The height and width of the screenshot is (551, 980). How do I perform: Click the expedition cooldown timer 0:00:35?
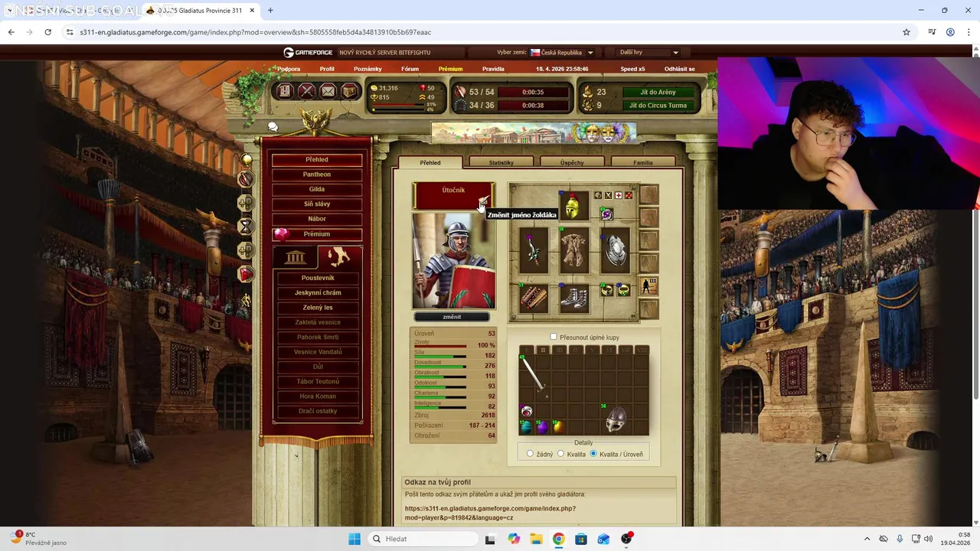tap(533, 92)
